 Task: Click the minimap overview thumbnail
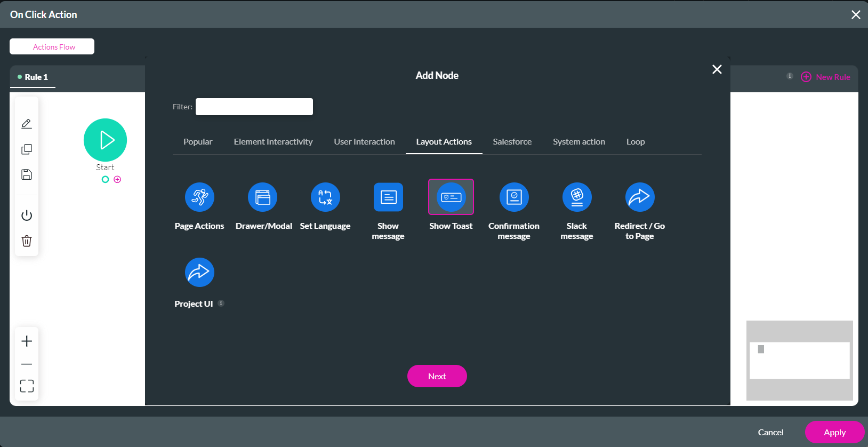(800, 361)
